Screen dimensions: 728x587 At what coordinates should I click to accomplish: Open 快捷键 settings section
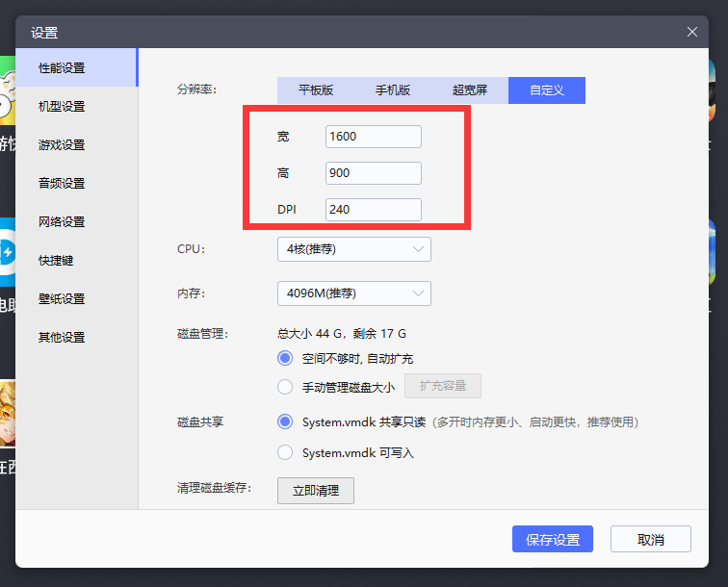(x=77, y=261)
